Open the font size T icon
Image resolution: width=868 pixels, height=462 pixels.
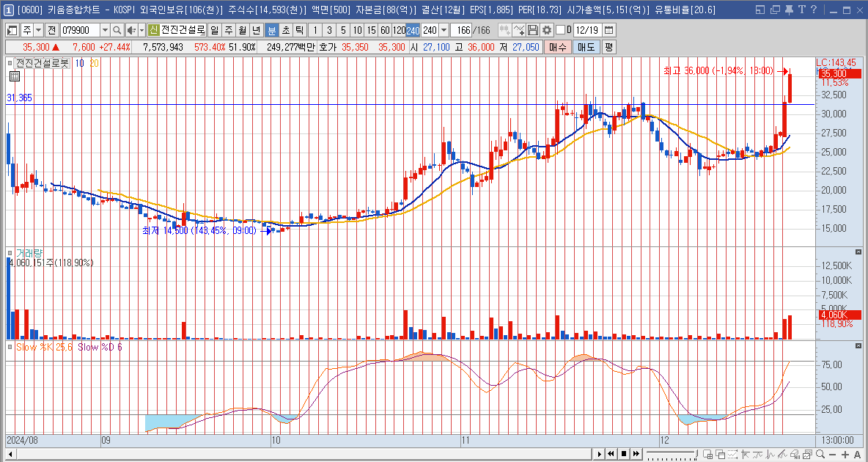[801, 10]
